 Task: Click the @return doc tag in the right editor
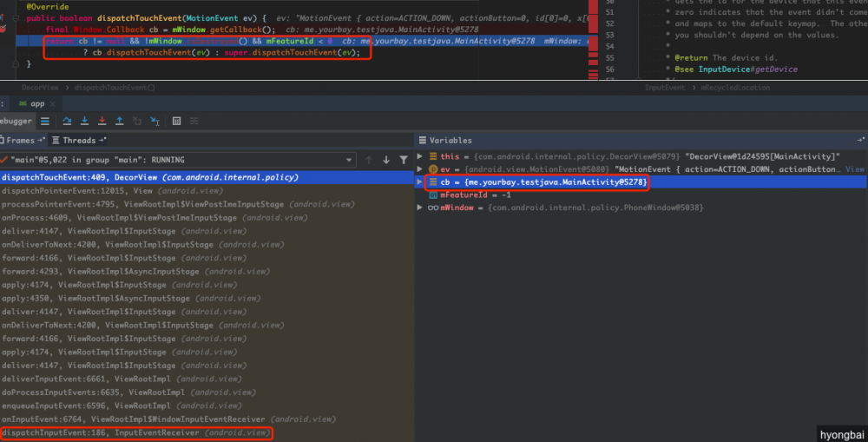[691, 57]
